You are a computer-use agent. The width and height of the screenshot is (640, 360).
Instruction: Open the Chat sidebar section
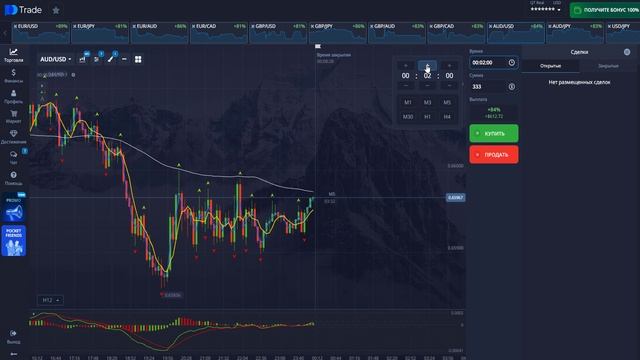pos(13,158)
